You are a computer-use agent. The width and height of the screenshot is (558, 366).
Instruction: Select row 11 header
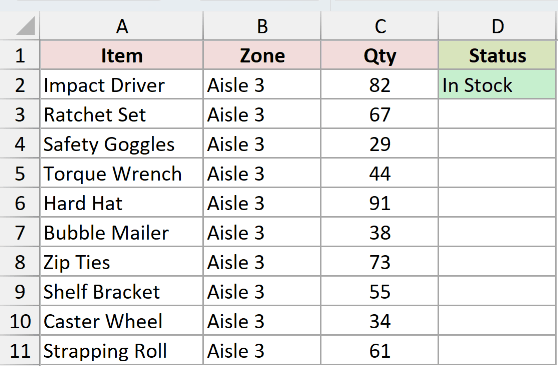click(x=20, y=351)
